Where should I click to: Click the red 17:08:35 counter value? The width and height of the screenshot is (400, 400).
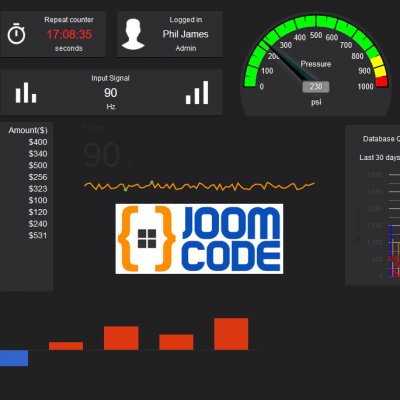(x=69, y=35)
